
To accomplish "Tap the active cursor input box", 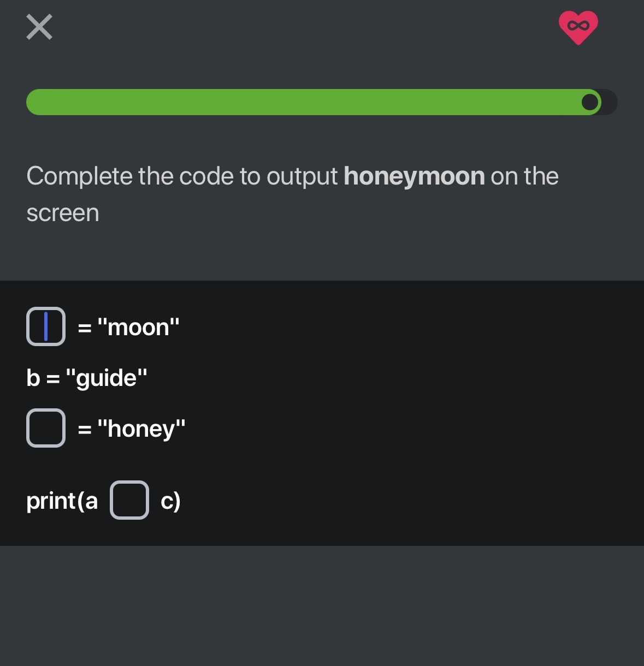I will point(46,326).
